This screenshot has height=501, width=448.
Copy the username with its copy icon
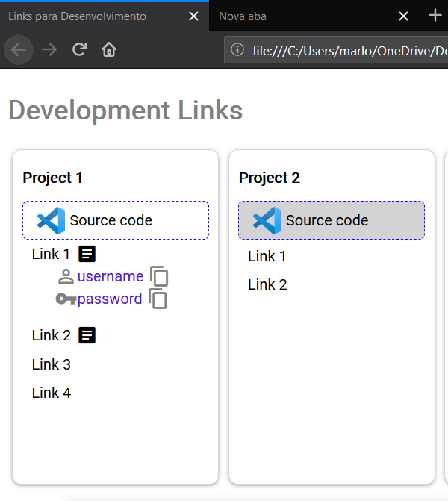159,276
